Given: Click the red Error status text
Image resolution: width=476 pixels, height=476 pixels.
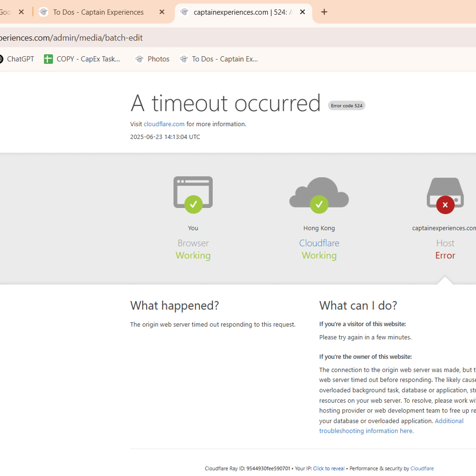Looking at the screenshot, I should 445,255.
